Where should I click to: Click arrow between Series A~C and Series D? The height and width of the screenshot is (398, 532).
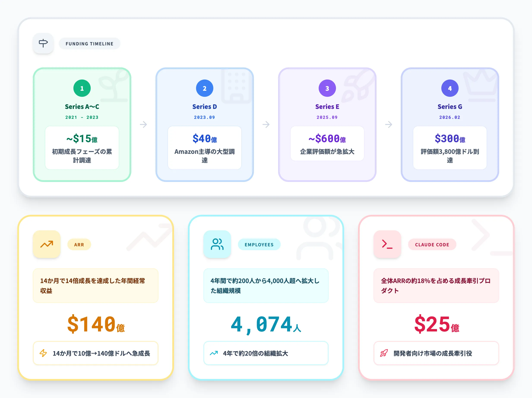tap(143, 124)
